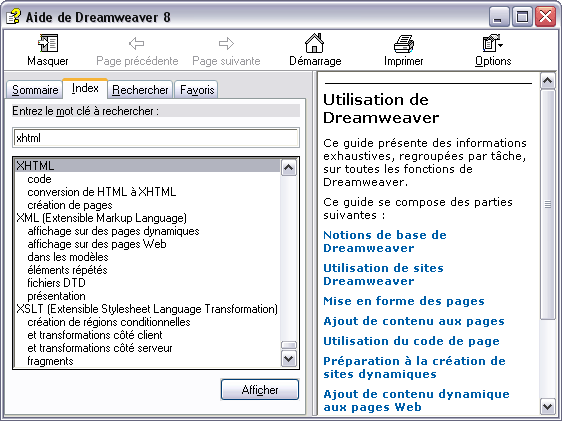Click index list scroll up arrow

pyautogui.click(x=289, y=167)
